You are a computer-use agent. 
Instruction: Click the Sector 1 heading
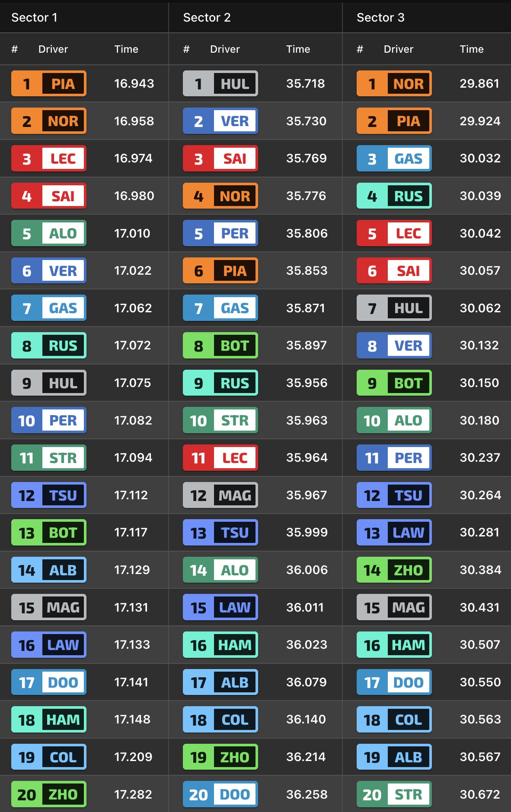tap(35, 17)
